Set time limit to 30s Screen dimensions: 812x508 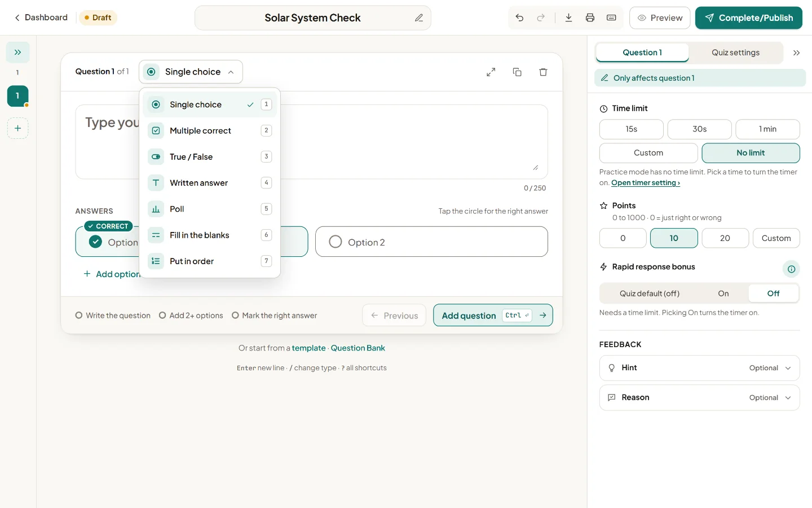coord(700,129)
